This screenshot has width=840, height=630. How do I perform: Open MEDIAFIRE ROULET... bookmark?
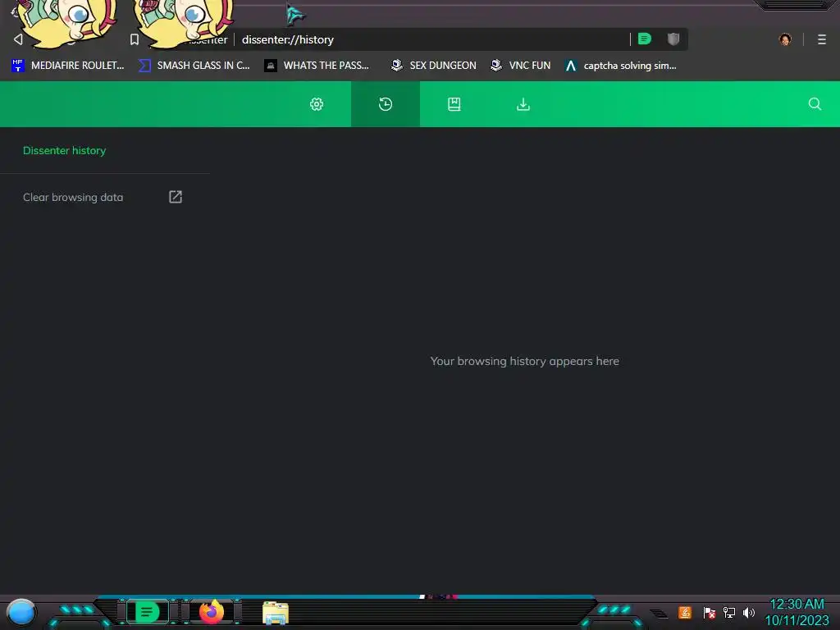click(67, 66)
